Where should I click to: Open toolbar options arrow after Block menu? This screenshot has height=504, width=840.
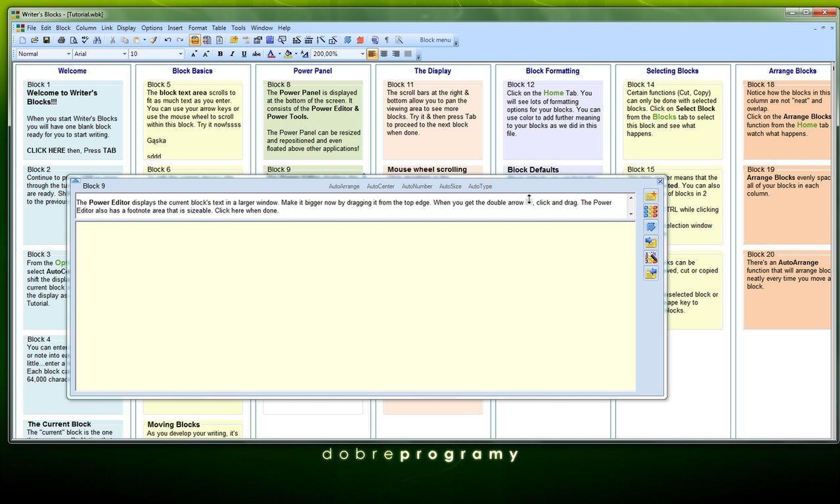[x=456, y=43]
